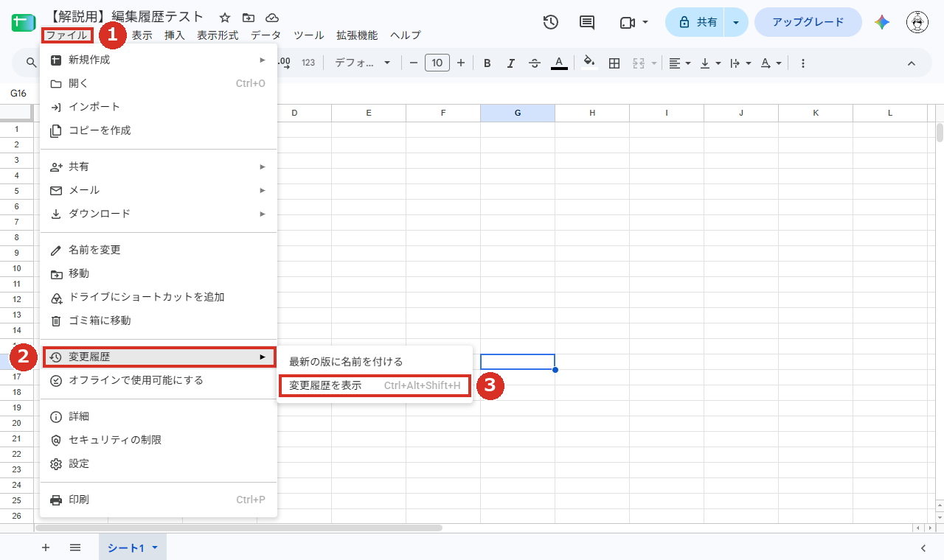The image size is (944, 560).
Task: Open horizontal align dropdown
Action: [679, 63]
